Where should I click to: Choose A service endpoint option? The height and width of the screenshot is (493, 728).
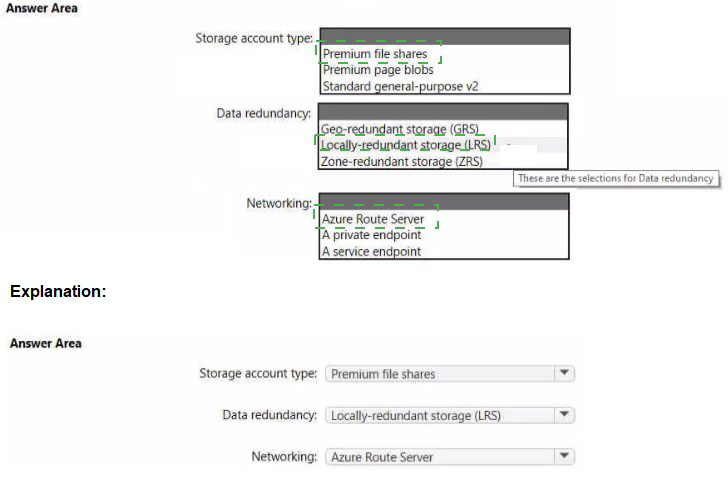pos(371,252)
